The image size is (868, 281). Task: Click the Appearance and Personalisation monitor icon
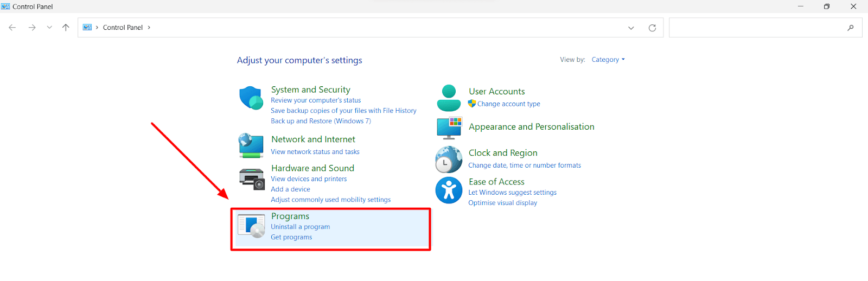coord(449,127)
